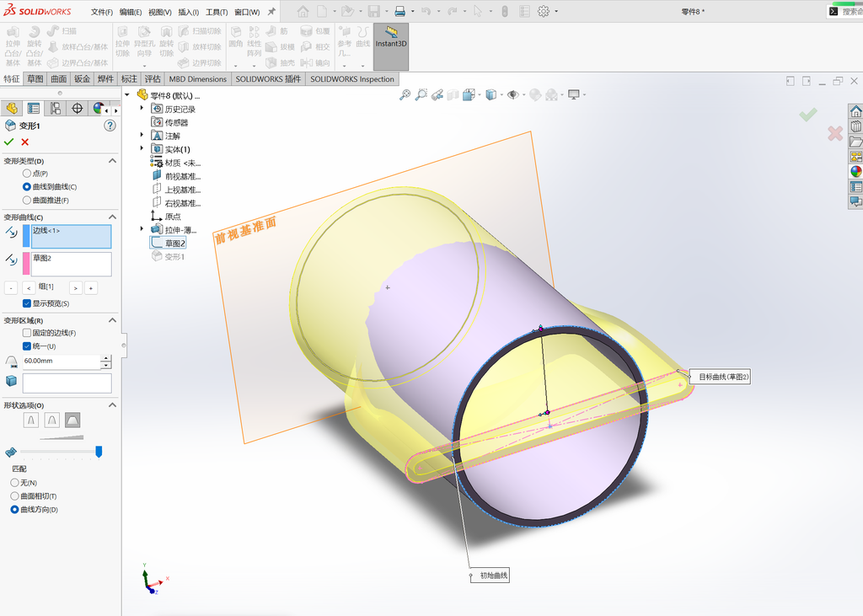Screen dimensions: 863x616
Task: Open the FeatureManager design tree tab
Action: (x=12, y=109)
